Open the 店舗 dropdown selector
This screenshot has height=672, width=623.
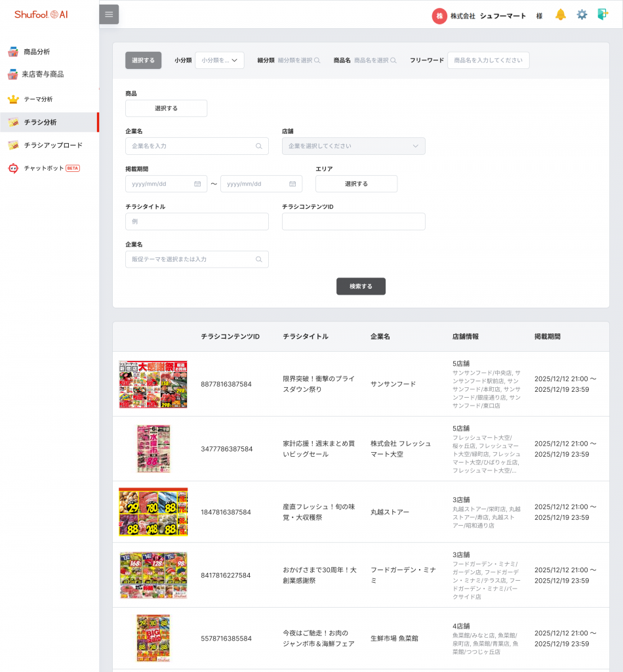click(x=353, y=146)
